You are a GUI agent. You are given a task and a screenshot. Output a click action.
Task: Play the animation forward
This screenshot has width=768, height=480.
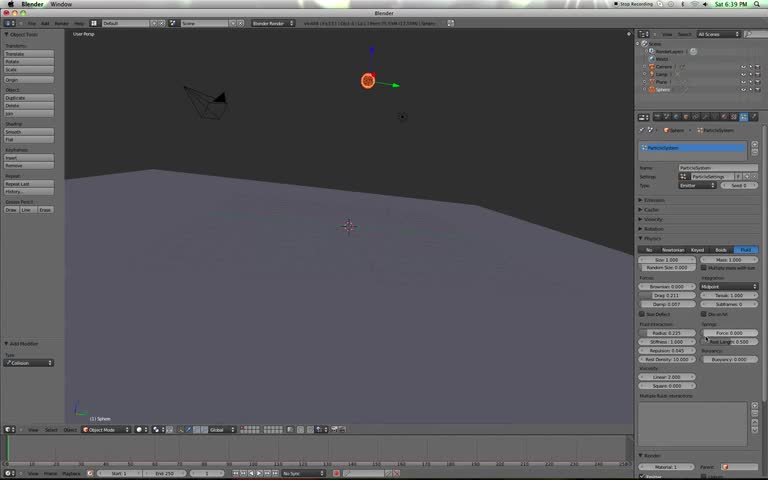coord(260,473)
